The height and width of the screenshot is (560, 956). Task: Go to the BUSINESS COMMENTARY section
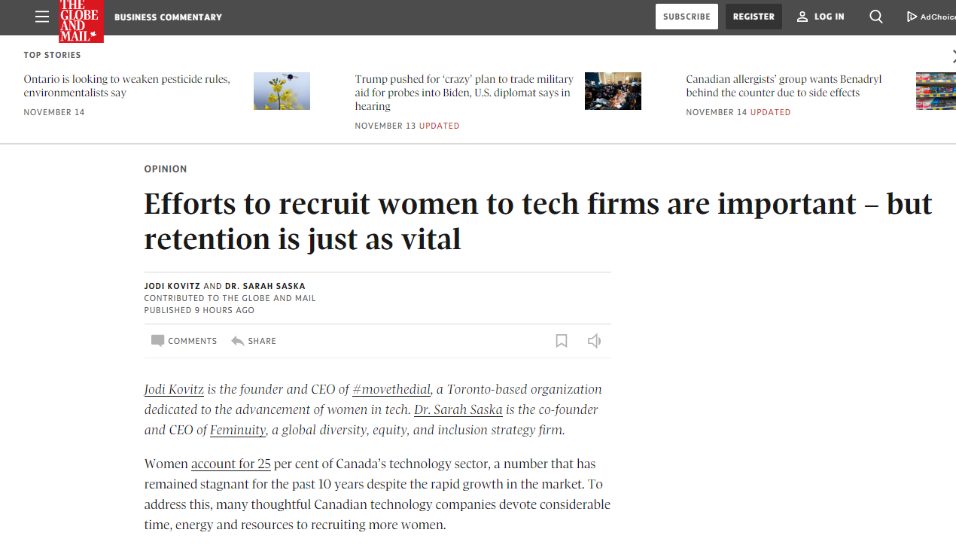[168, 17]
